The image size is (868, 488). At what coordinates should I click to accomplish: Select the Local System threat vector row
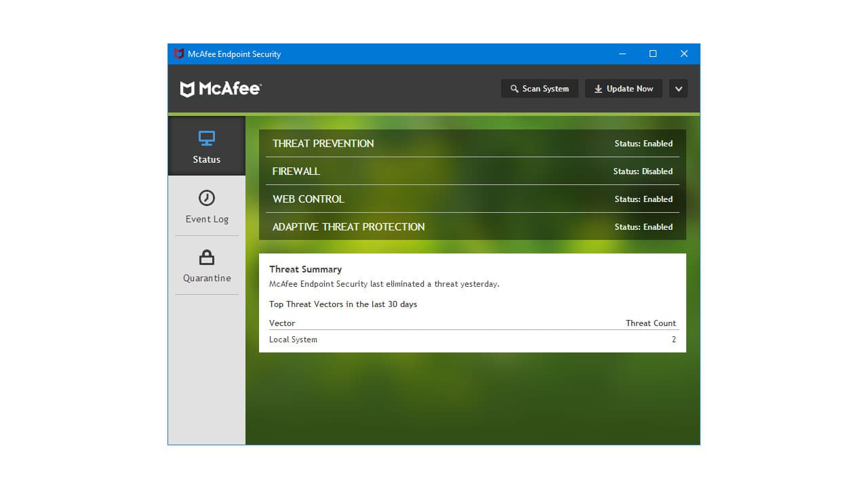pyautogui.click(x=472, y=339)
